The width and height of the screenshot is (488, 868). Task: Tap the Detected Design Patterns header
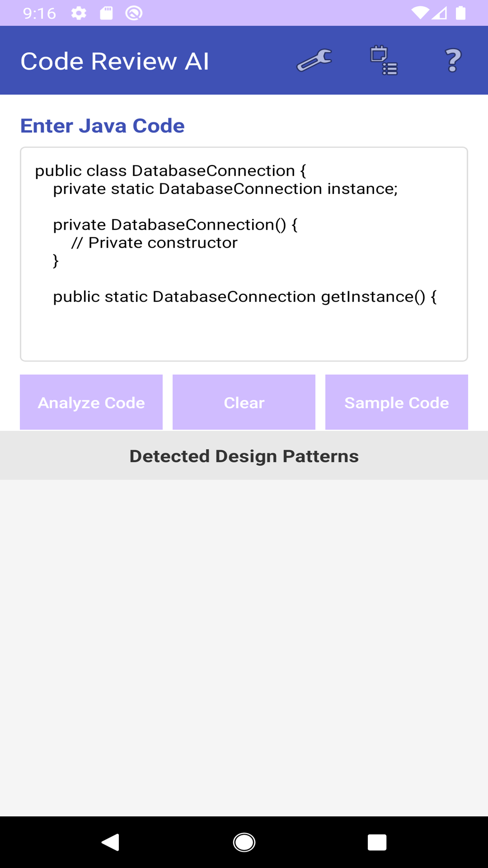244,456
